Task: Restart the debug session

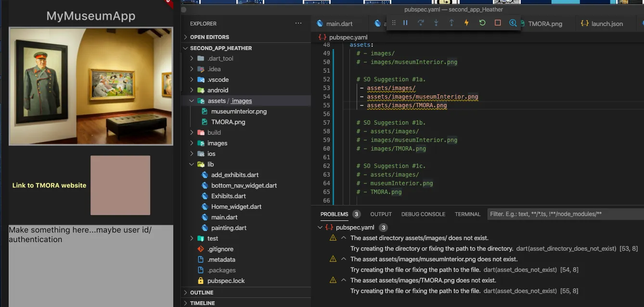Action: tap(482, 23)
